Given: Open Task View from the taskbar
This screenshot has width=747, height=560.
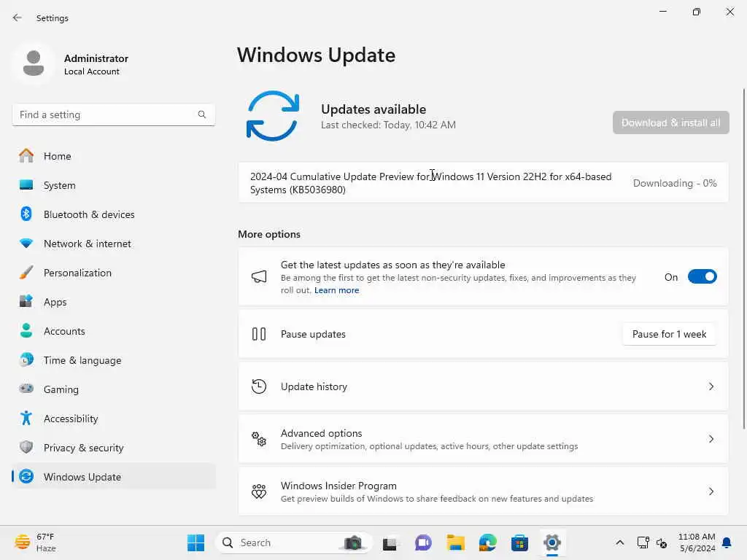Looking at the screenshot, I should (x=390, y=542).
